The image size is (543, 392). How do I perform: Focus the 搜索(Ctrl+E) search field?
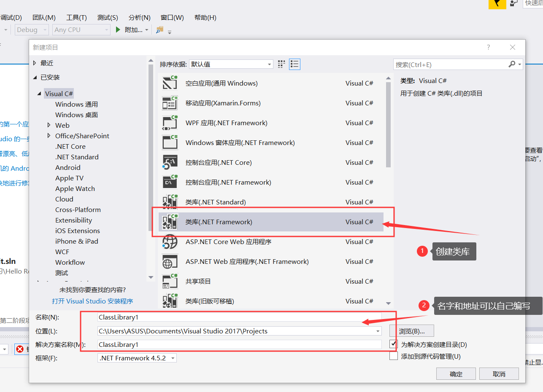451,64
